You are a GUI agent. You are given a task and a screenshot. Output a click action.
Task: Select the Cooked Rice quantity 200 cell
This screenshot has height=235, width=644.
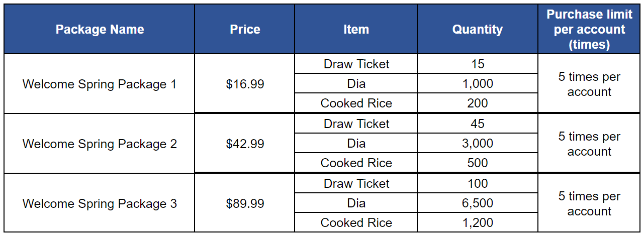tap(478, 103)
